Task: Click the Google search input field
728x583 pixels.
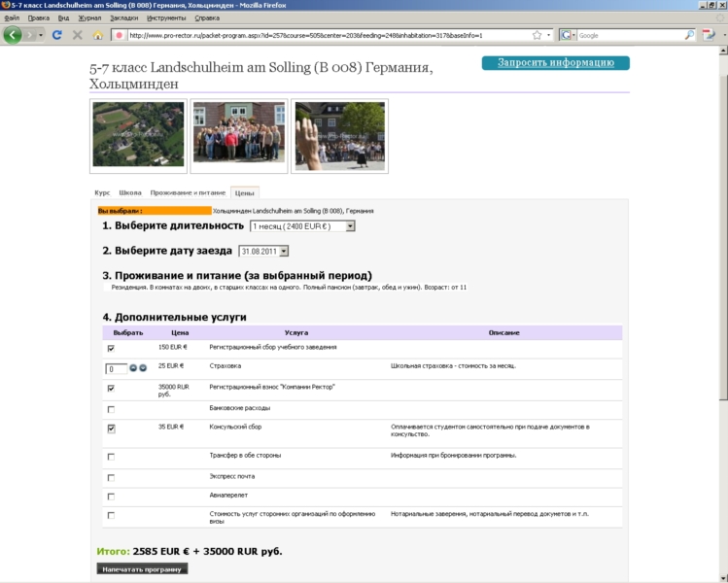Action: click(631, 35)
